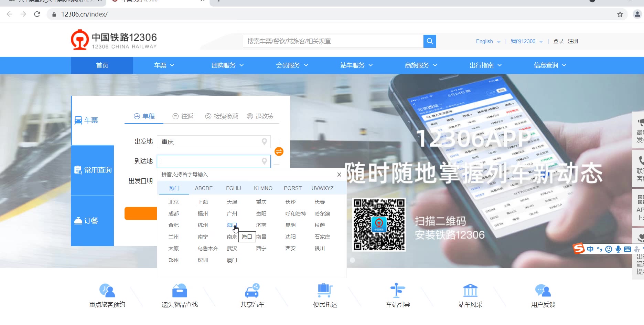644x325 pixels.
Task: Expand the 会员服务 navigation dropdown
Action: pyautogui.click(x=292, y=65)
